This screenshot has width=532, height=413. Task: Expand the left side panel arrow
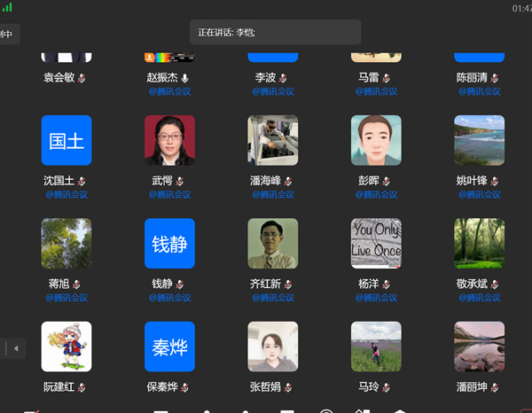(15, 348)
